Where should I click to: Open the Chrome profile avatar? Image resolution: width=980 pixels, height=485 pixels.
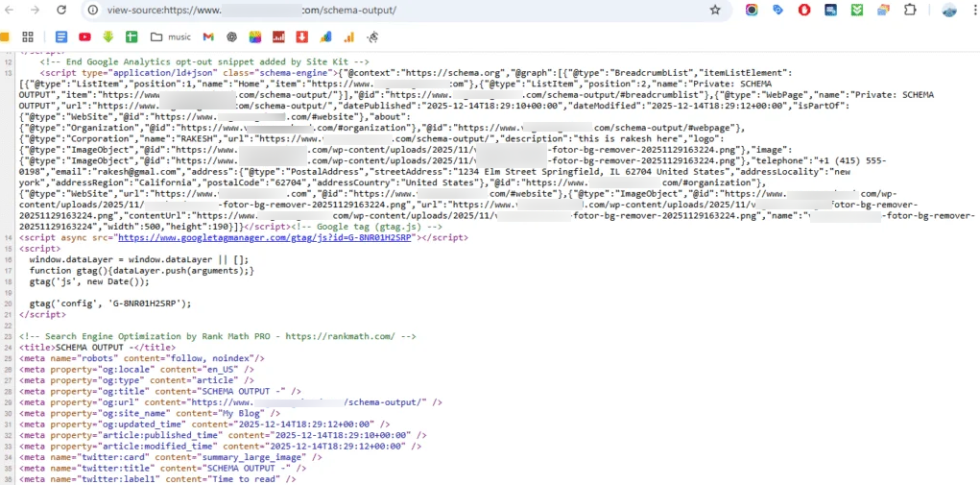[949, 10]
